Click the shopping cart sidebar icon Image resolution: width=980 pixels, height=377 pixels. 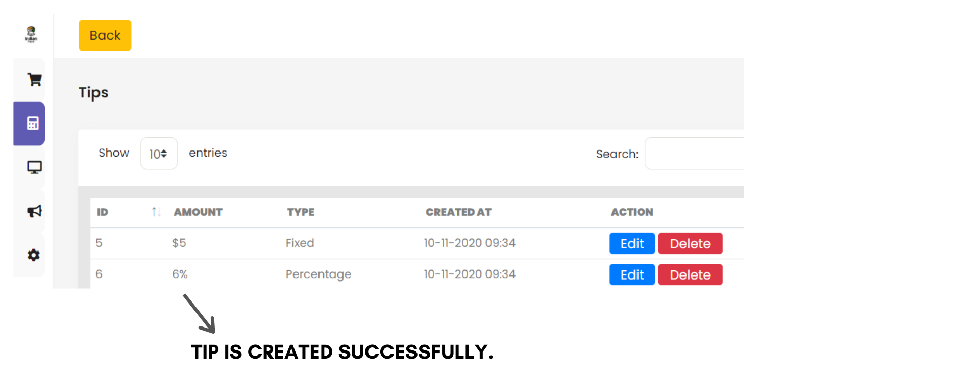pos(34,80)
